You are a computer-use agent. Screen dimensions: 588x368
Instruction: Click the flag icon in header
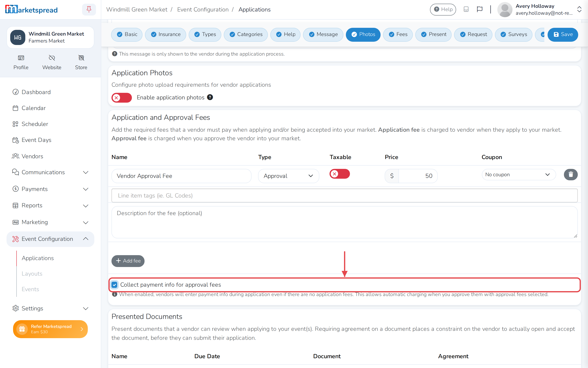coord(479,9)
